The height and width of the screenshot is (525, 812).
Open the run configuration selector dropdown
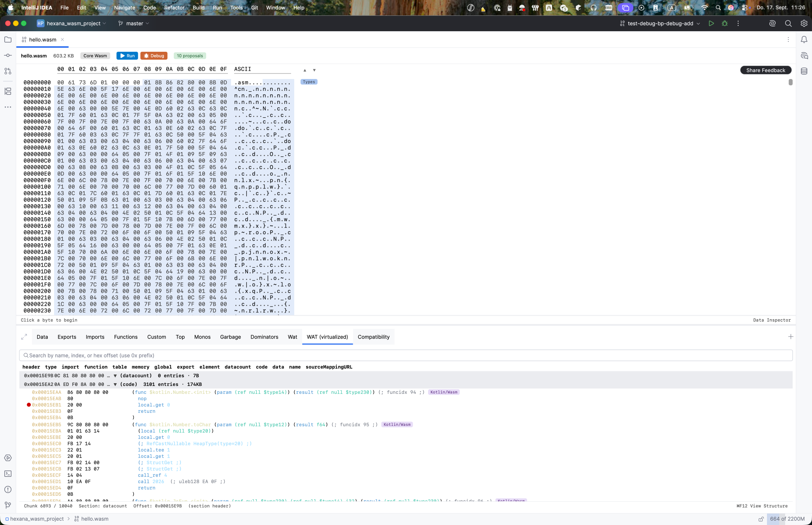coord(660,23)
